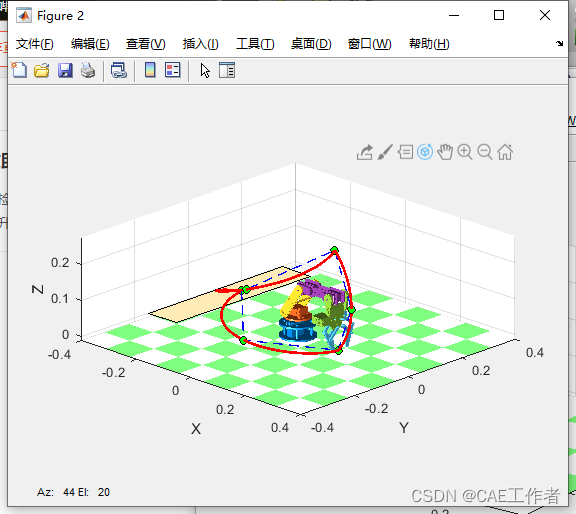Insert a colorbar from the toolbar
The width and height of the screenshot is (576, 514).
tap(150, 70)
